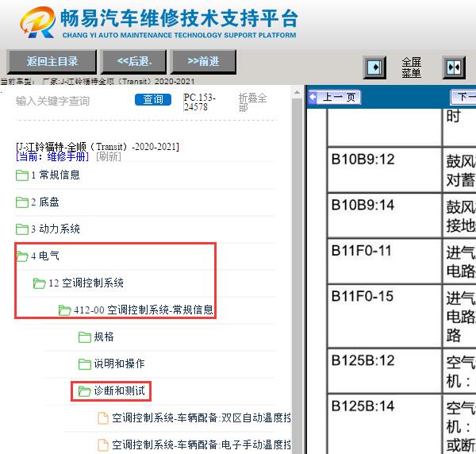476x454 pixels.
Task: Go back with the <<后退 button
Action: (134, 62)
